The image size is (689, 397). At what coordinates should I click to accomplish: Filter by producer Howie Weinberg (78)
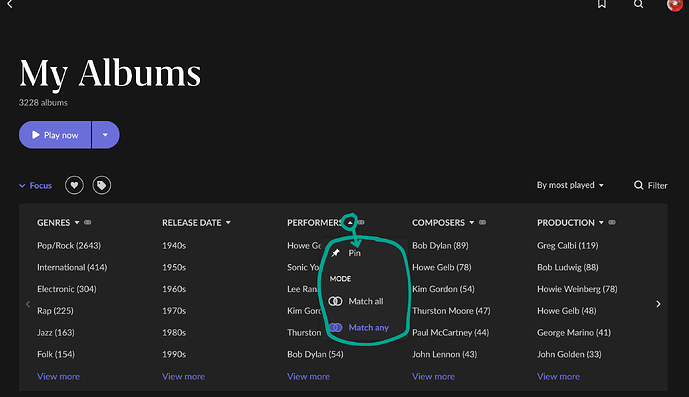click(x=577, y=289)
